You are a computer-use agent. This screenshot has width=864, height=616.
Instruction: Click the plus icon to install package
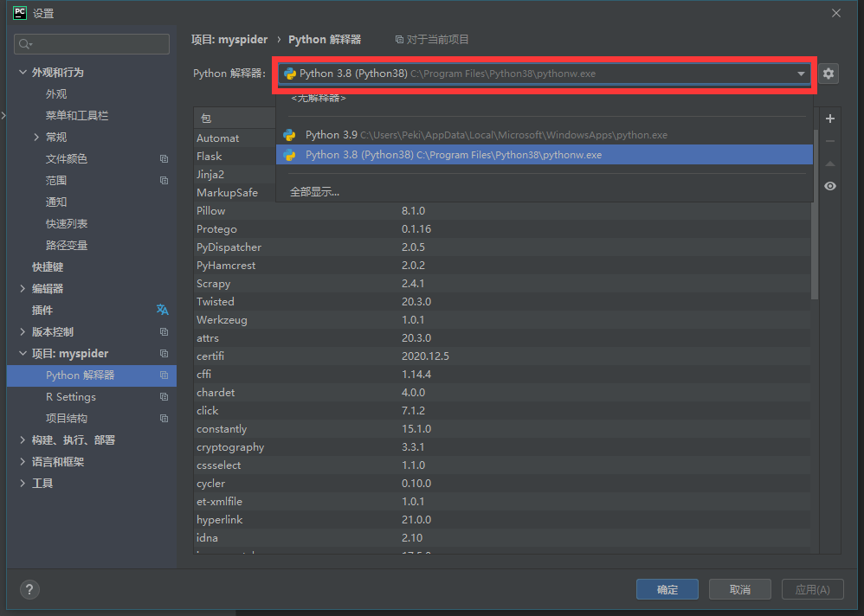click(830, 119)
